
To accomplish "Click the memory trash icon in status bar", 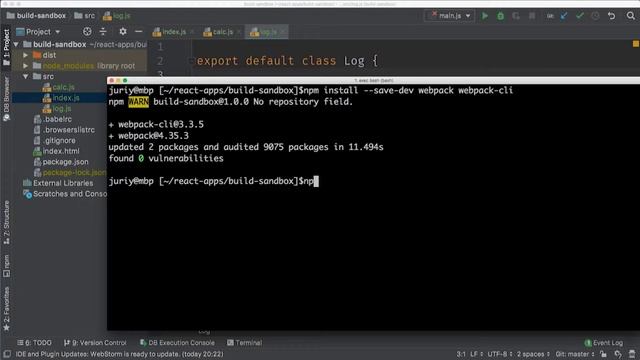I will pyautogui.click(x=632, y=354).
